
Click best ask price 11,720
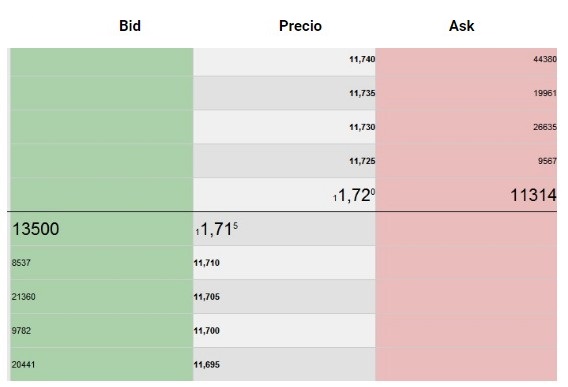(354, 195)
